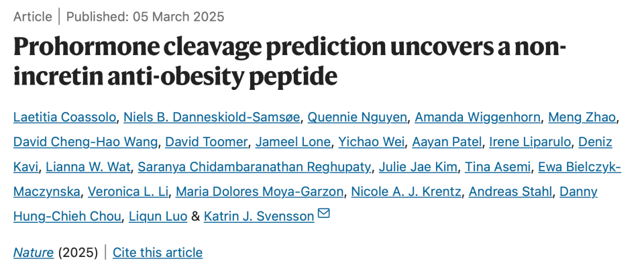The height and width of the screenshot is (265, 644).
Task: Open Niels B. Danneskiold-Samsøe author link
Action: click(212, 117)
